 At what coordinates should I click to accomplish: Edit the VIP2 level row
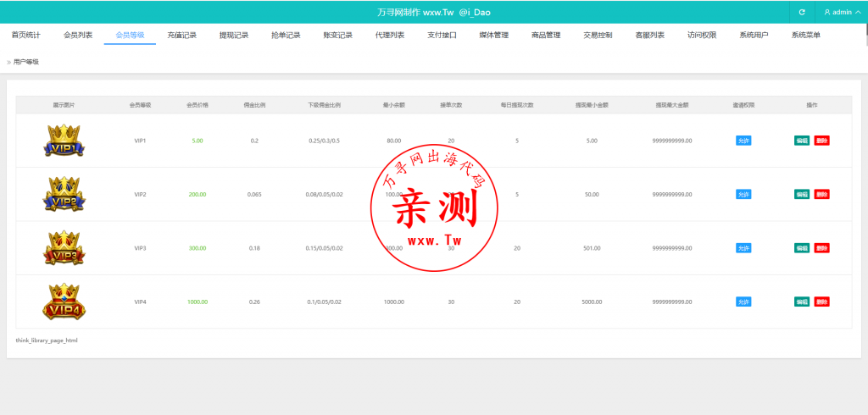pyautogui.click(x=802, y=194)
